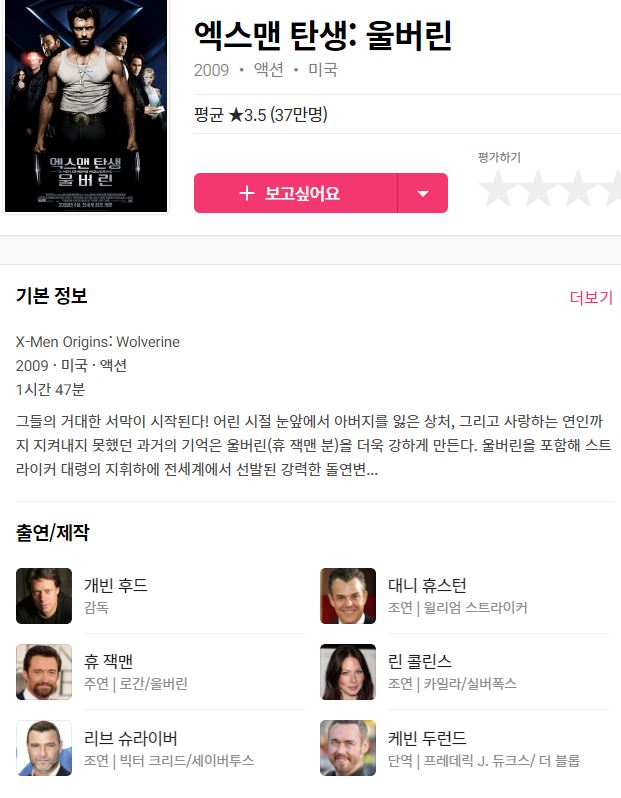Open 대니 휴스턴 profile photo
This screenshot has width=621, height=798.
[348, 596]
